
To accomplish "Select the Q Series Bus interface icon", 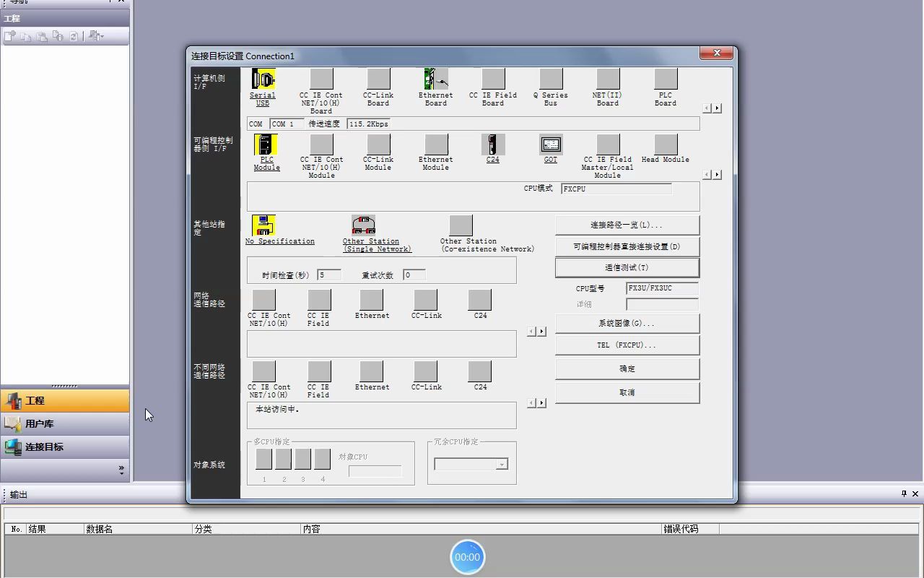I will (550, 79).
